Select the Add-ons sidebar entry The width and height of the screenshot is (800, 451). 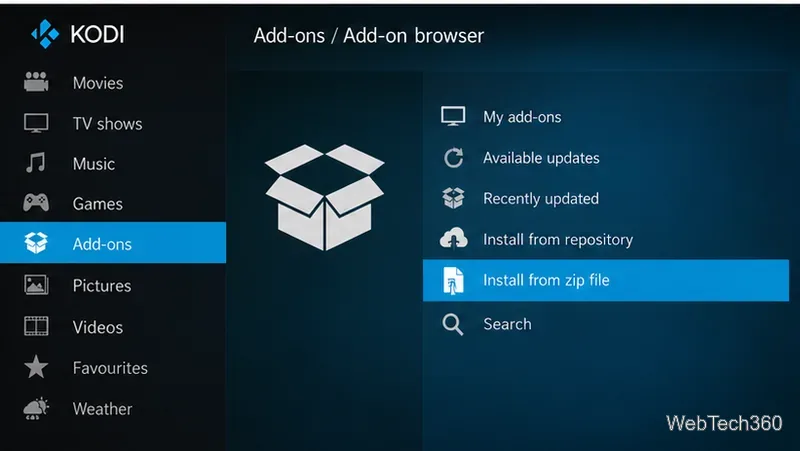[x=113, y=243]
